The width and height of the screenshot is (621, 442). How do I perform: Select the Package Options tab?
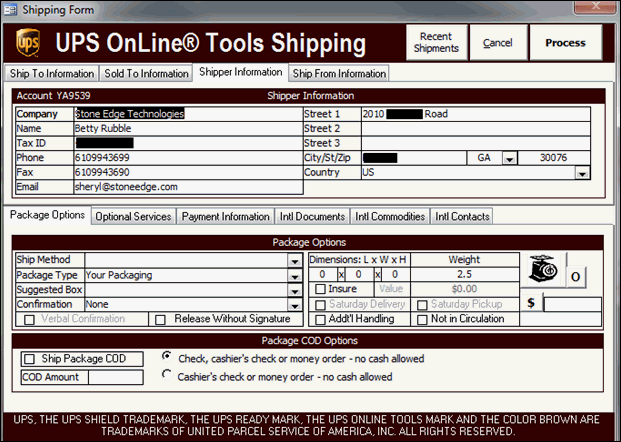(x=48, y=215)
